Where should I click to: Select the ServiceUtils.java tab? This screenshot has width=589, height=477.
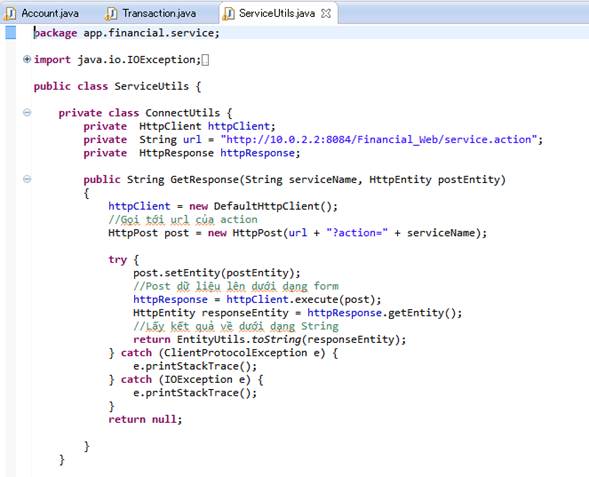[x=277, y=14]
